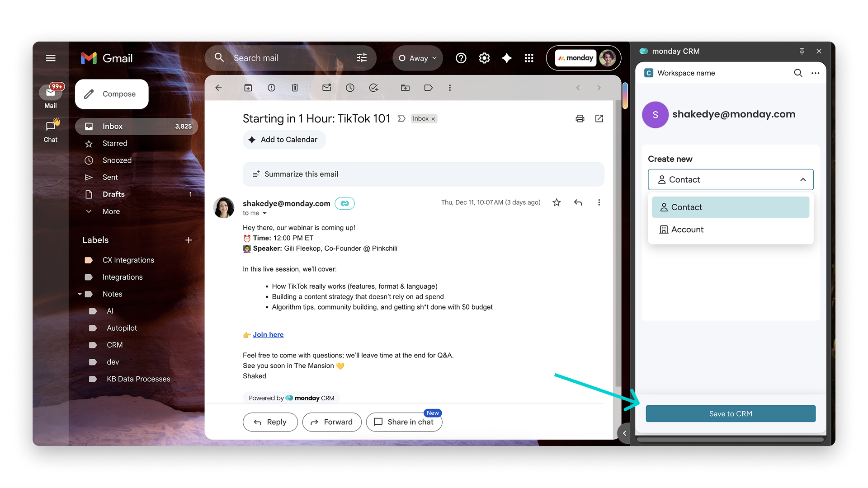The width and height of the screenshot is (868, 488).
Task: Click Add to Calendar
Action: [284, 140]
